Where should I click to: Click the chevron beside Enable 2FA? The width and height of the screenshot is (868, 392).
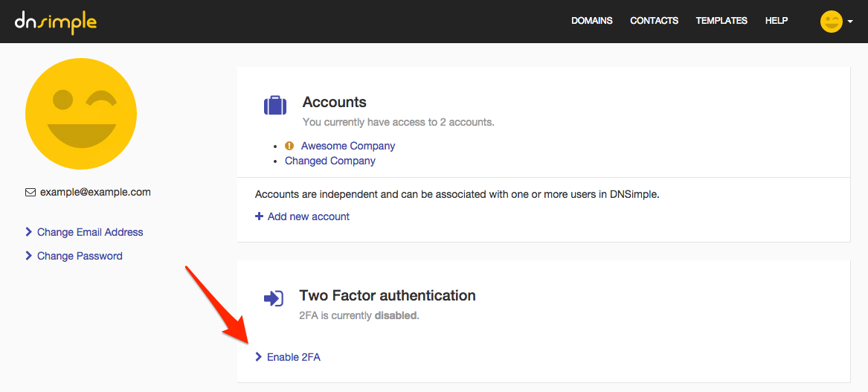(x=258, y=357)
